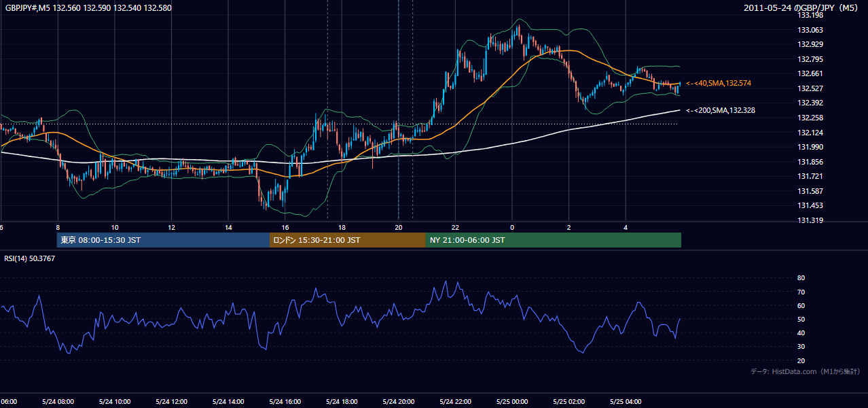The image size is (868, 408).
Task: Click the 200 SMA 132.328 label
Action: [720, 110]
